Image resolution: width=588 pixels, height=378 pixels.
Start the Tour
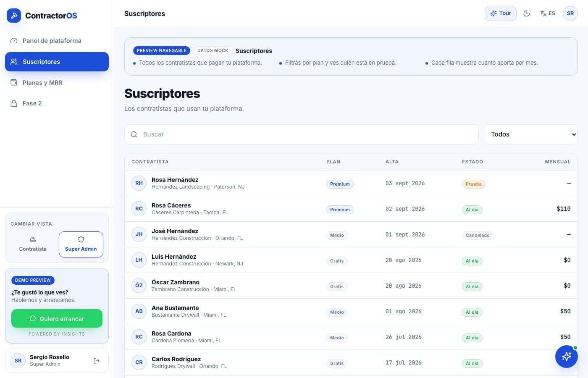pyautogui.click(x=500, y=13)
